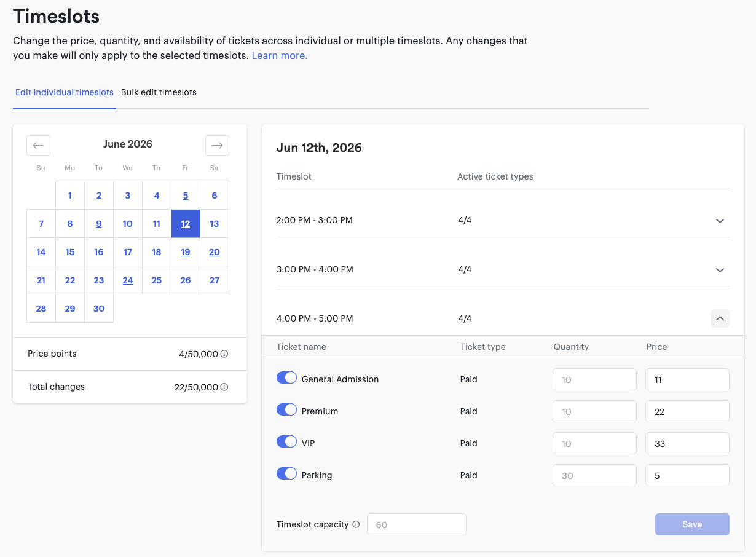
Task: Go to previous month with left arrow
Action: click(x=38, y=145)
